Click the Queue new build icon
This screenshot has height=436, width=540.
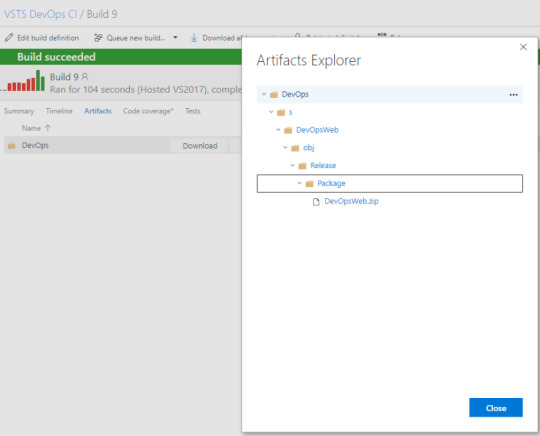click(x=98, y=38)
